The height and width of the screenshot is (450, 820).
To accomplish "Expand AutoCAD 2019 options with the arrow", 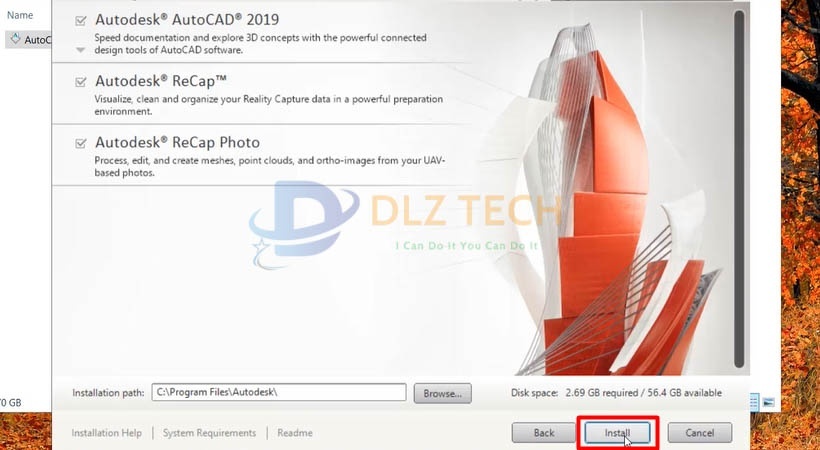I will 81,50.
